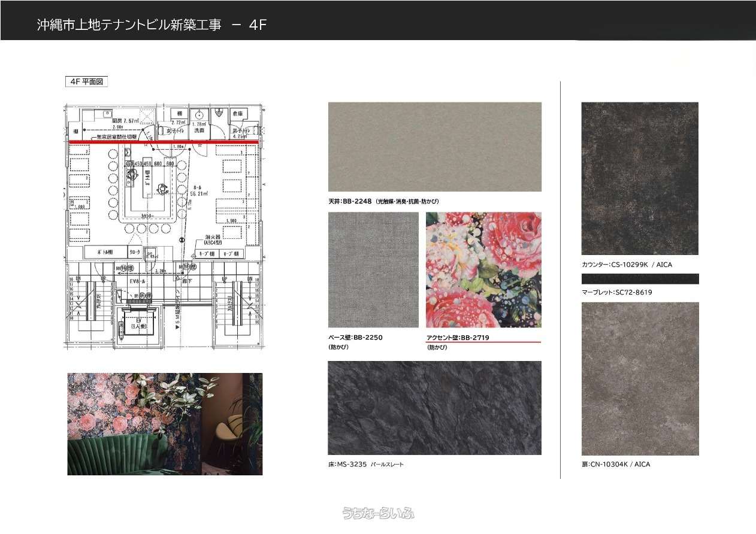Open the interior photo with green sofa
Viewport: 756px width, 534px height.
pyautogui.click(x=165, y=424)
